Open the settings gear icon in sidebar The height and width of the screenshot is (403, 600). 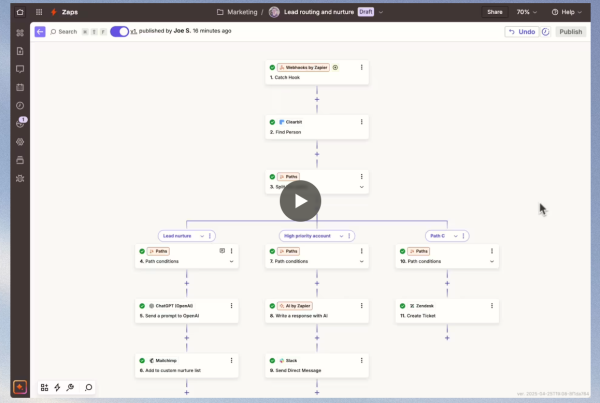click(x=20, y=142)
